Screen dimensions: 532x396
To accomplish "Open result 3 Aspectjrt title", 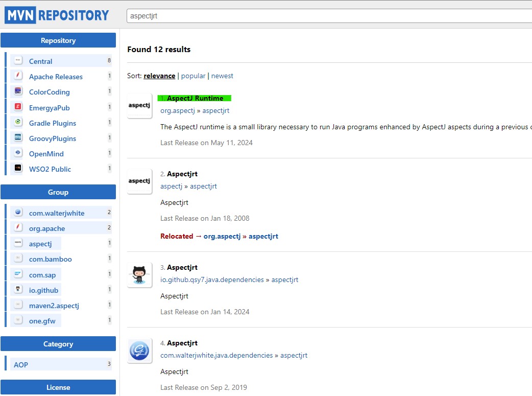I will (182, 267).
